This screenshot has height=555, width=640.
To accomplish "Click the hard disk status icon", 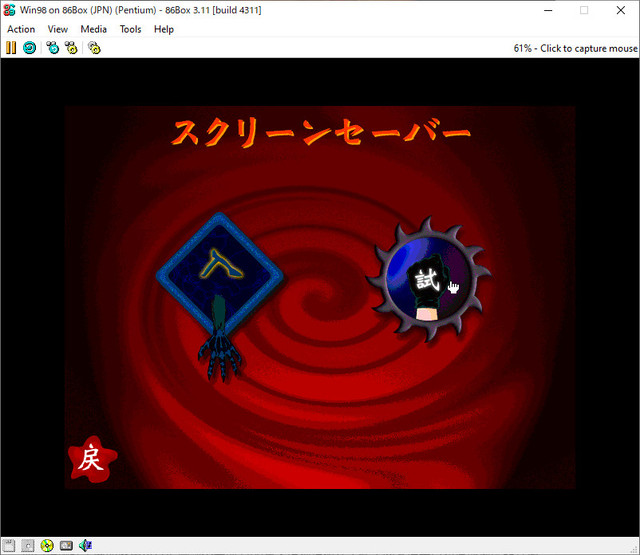I will (66, 546).
